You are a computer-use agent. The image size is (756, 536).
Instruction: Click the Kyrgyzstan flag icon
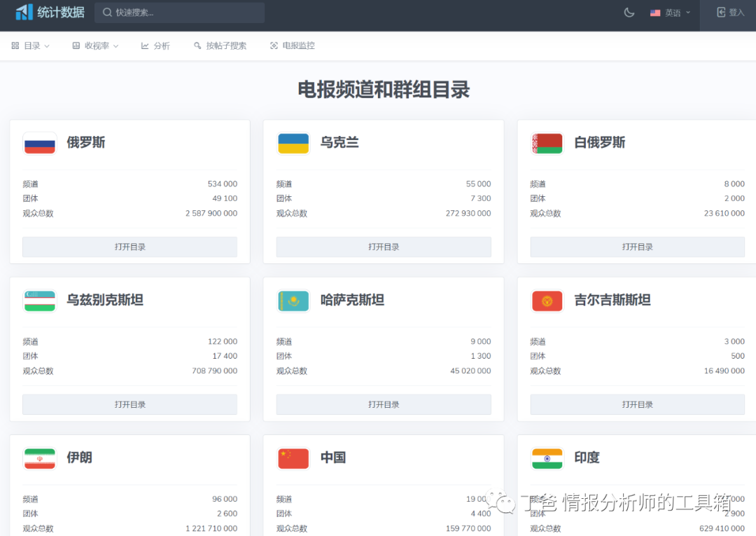[x=547, y=301]
